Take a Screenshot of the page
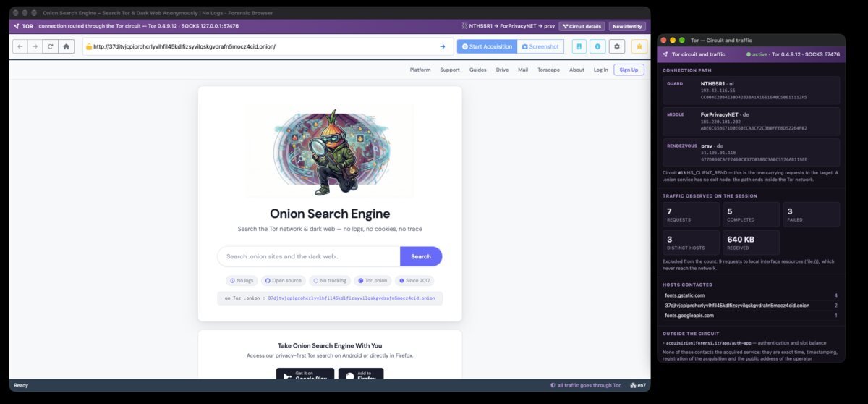The image size is (868, 404). click(x=540, y=46)
